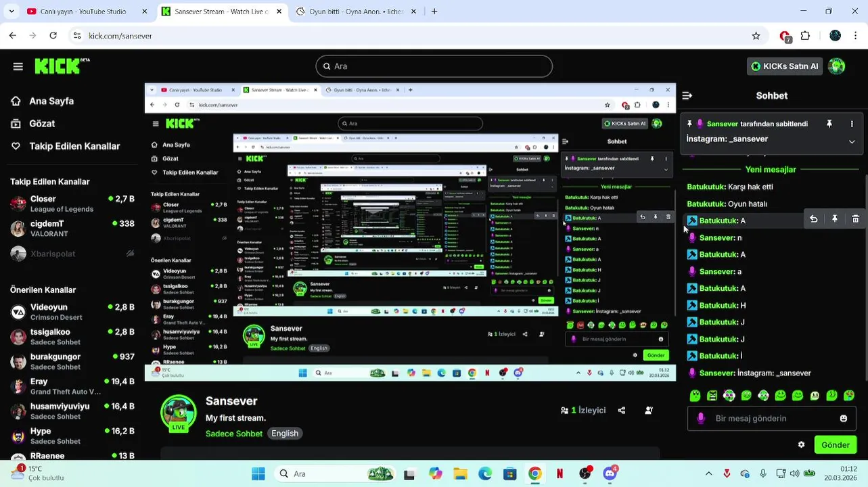
Task: Select the Sansever Stream browser tab
Action: [x=221, y=11]
